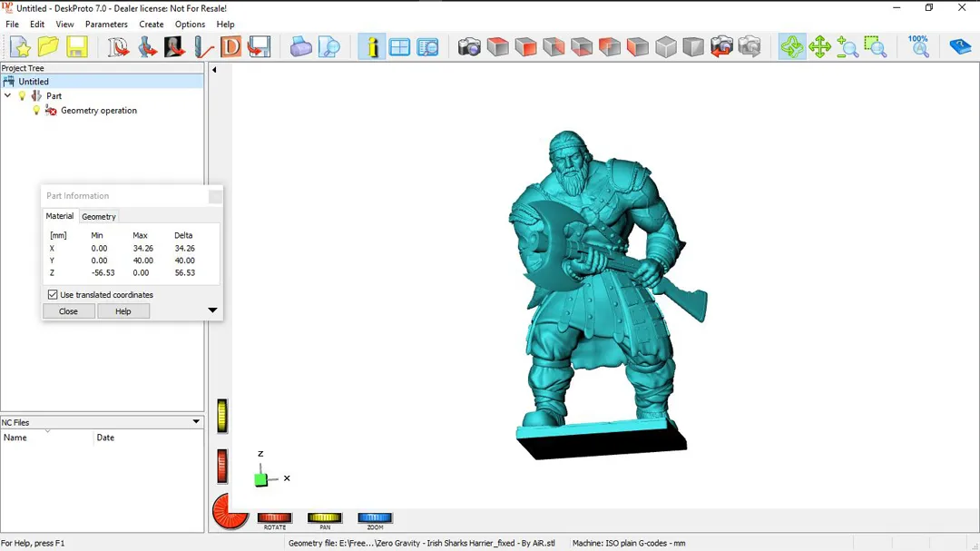Uncheck Use translated coordinates
Image resolution: width=980 pixels, height=551 pixels.
click(x=53, y=295)
